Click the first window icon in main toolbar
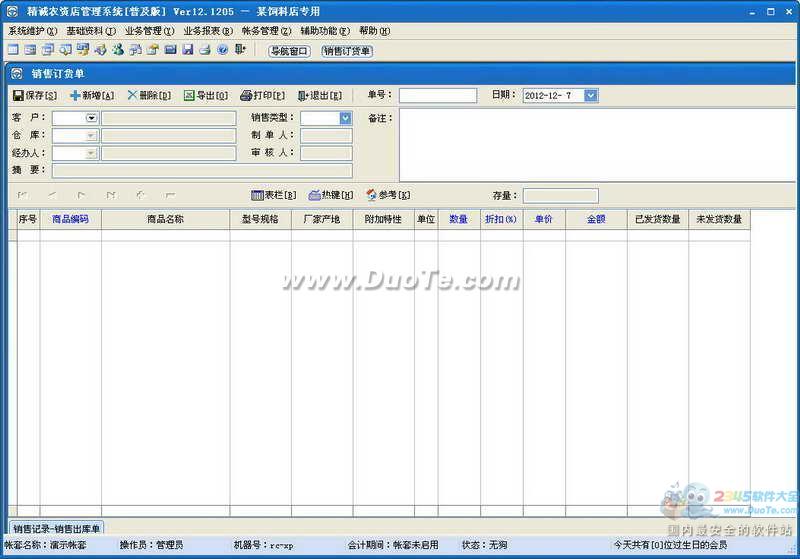The image size is (800, 559). pyautogui.click(x=13, y=49)
